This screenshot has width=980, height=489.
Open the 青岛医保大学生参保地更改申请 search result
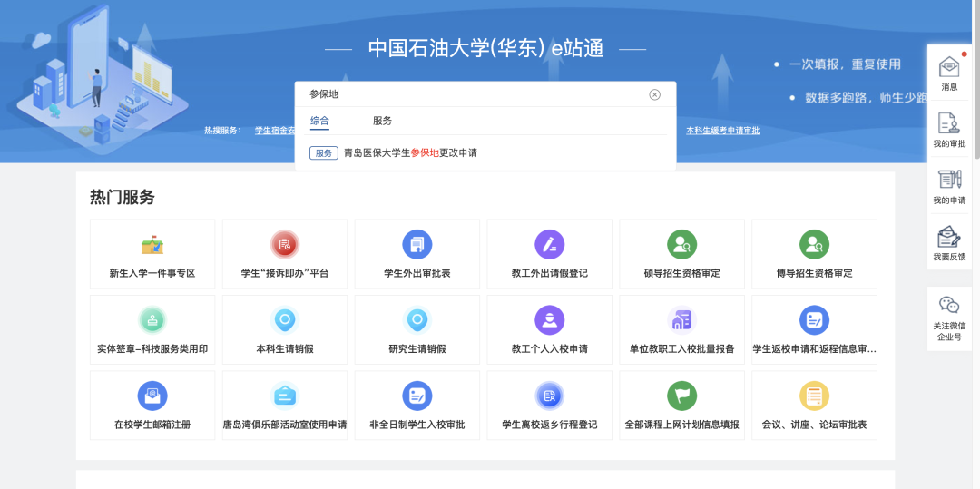point(410,152)
